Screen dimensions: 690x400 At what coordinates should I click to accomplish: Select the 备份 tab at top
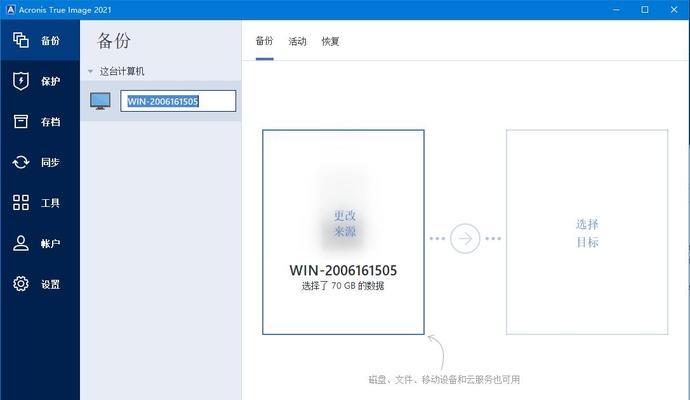point(264,41)
